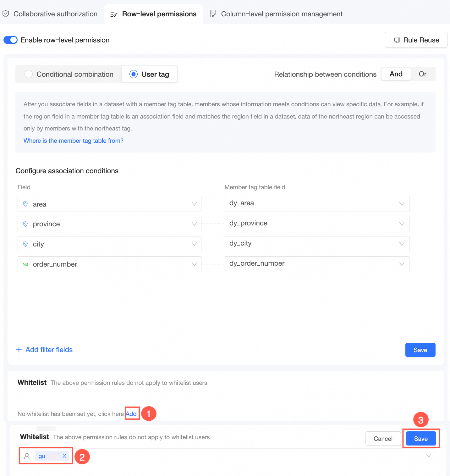Expand the province field dropdown
The image size is (450, 476).
click(x=194, y=224)
